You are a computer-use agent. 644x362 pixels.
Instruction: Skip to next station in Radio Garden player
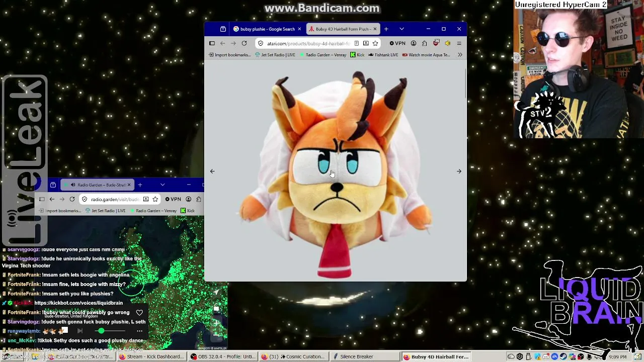[79, 331]
